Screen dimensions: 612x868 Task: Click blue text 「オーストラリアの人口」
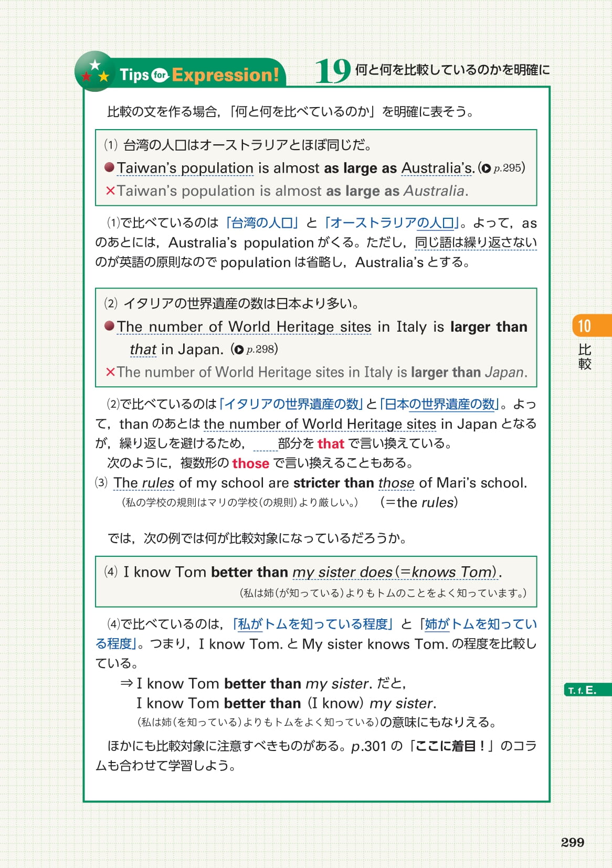click(x=392, y=223)
